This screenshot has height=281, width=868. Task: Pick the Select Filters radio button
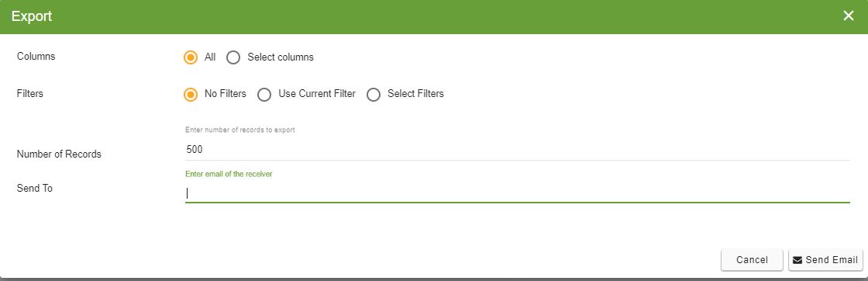pyautogui.click(x=374, y=94)
